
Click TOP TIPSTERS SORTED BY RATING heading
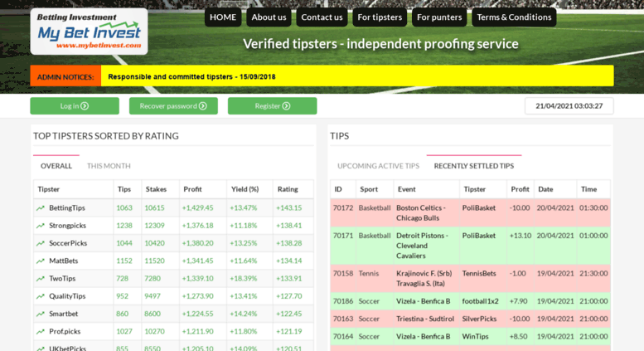(106, 136)
